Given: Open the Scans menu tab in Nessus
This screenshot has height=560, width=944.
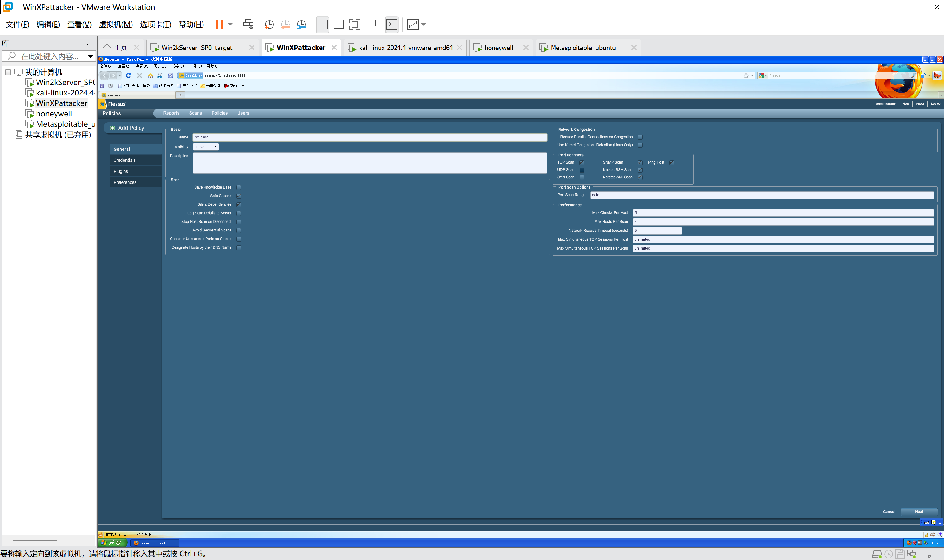Looking at the screenshot, I should coord(195,113).
